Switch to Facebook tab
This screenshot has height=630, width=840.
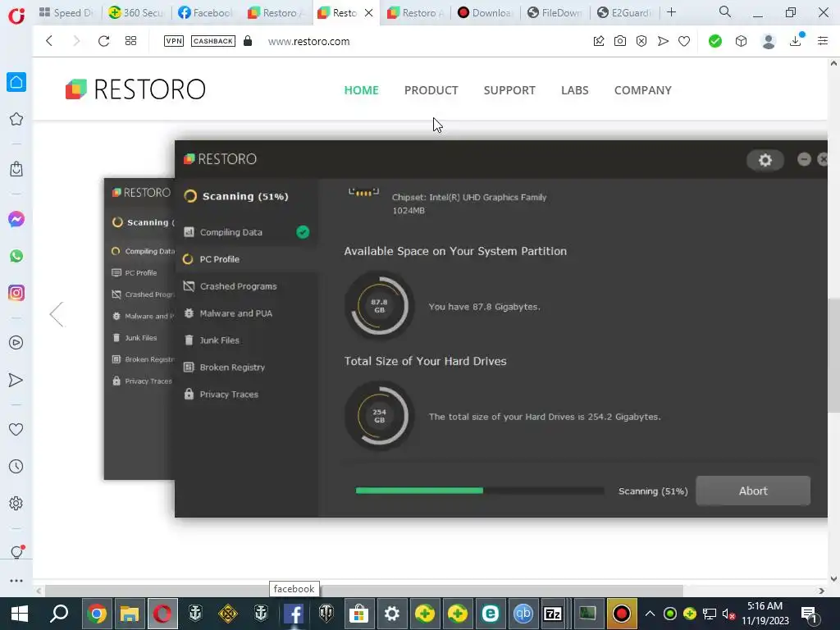(x=206, y=12)
